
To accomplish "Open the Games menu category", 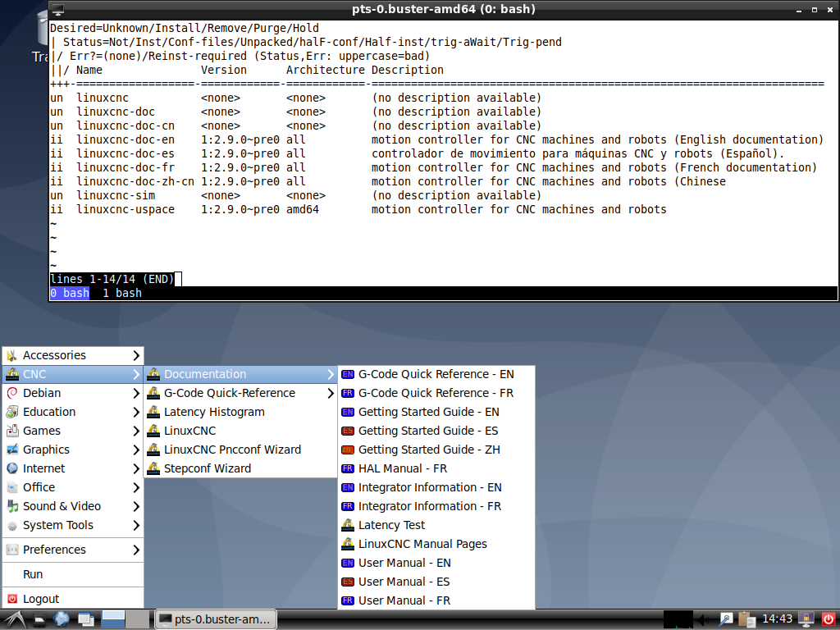I will point(73,431).
